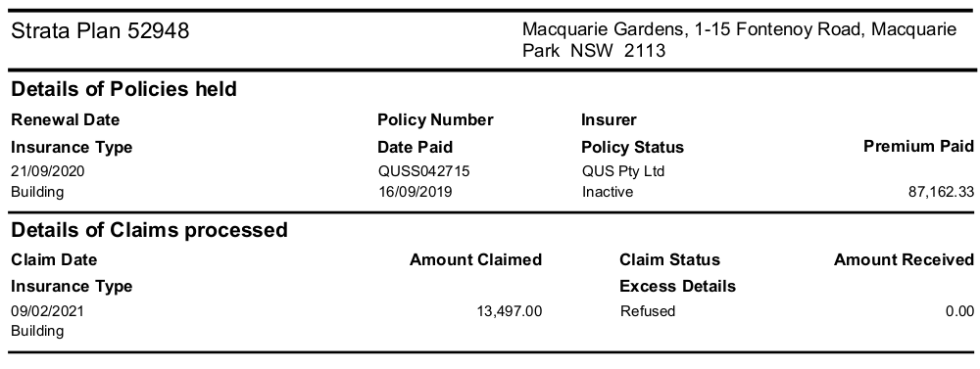The height and width of the screenshot is (369, 980).
Task: Select the claim date 09/02/2021
Action: pyautogui.click(x=47, y=311)
